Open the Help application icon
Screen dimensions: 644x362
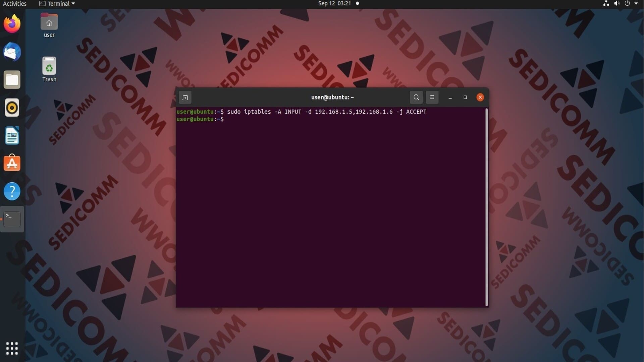[x=12, y=191]
